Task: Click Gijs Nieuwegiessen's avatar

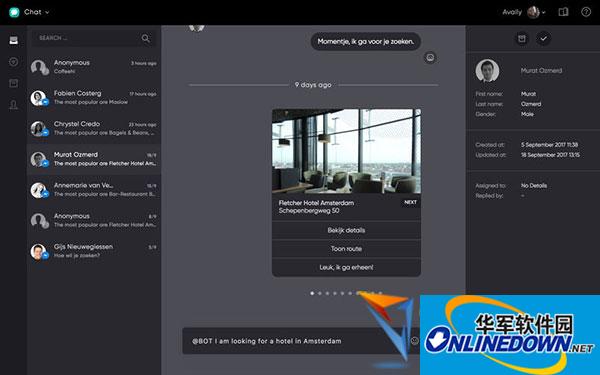Action: coord(38,251)
